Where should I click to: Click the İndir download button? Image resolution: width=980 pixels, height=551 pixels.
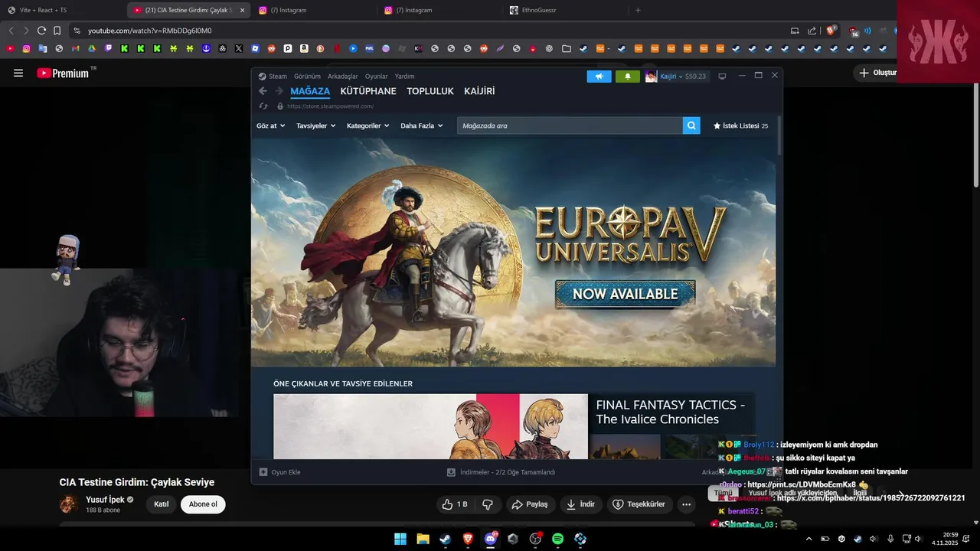pos(580,504)
